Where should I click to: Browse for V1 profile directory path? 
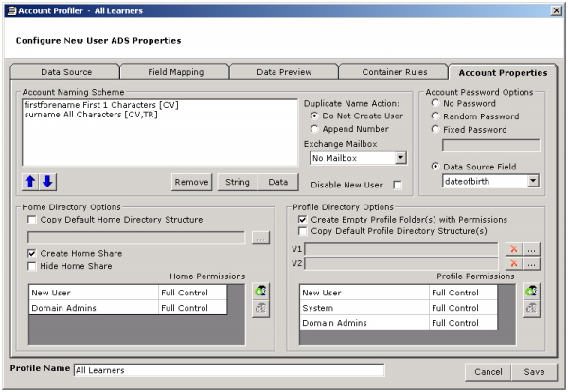pyautogui.click(x=531, y=249)
